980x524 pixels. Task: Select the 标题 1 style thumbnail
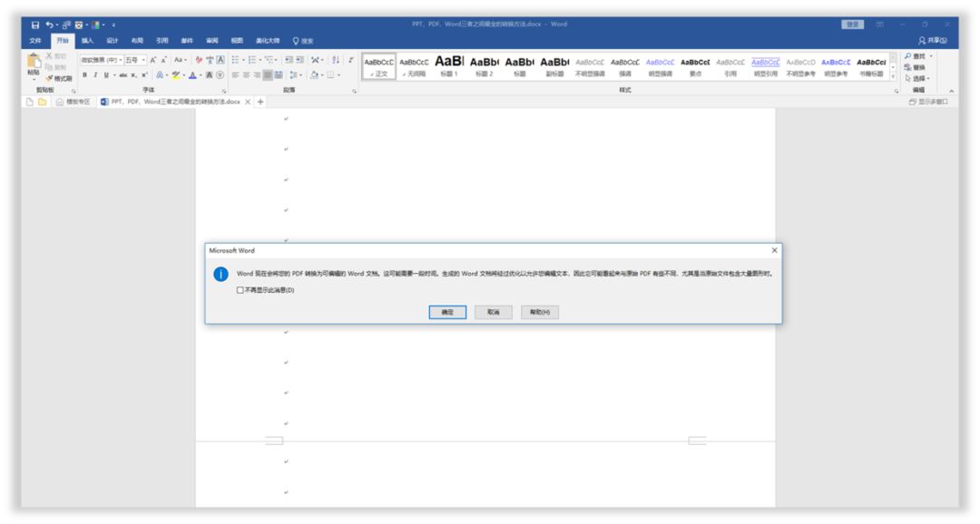click(449, 65)
